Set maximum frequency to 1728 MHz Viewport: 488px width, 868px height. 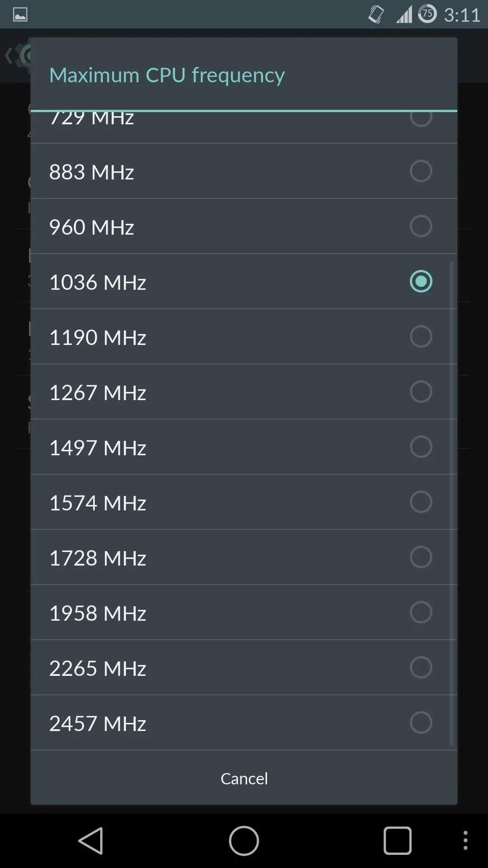244,557
